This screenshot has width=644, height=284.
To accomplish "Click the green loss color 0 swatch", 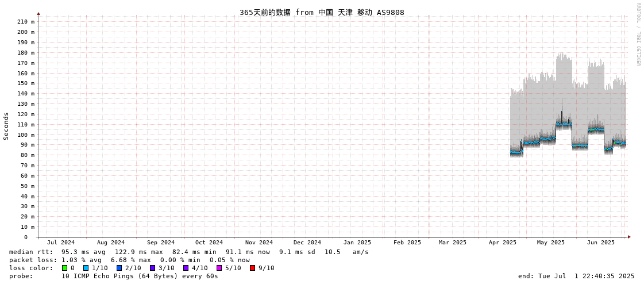I will [x=64, y=268].
